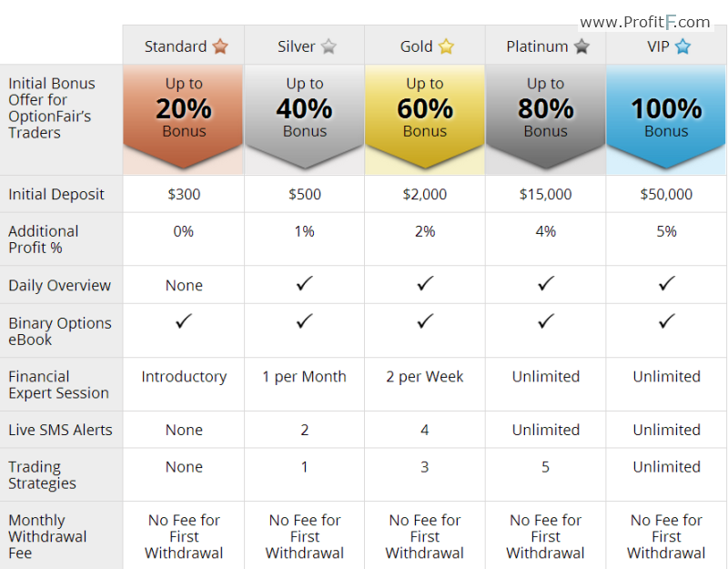
Task: Click the orange star beside Standard
Action: pyautogui.click(x=220, y=46)
